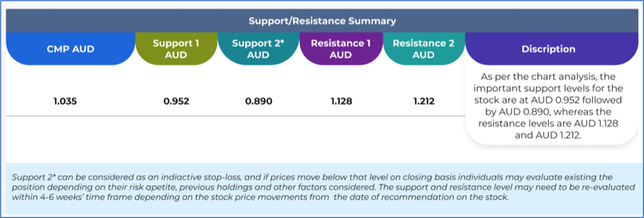Click the Support 2 value 0.890
Screen dimensions: 644x218
258,102
